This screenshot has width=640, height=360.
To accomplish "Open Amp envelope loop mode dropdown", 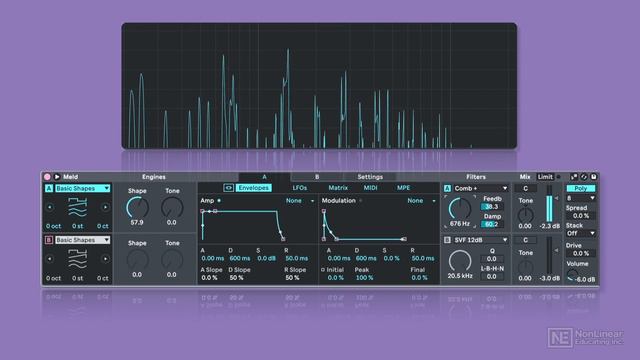I will coord(300,201).
